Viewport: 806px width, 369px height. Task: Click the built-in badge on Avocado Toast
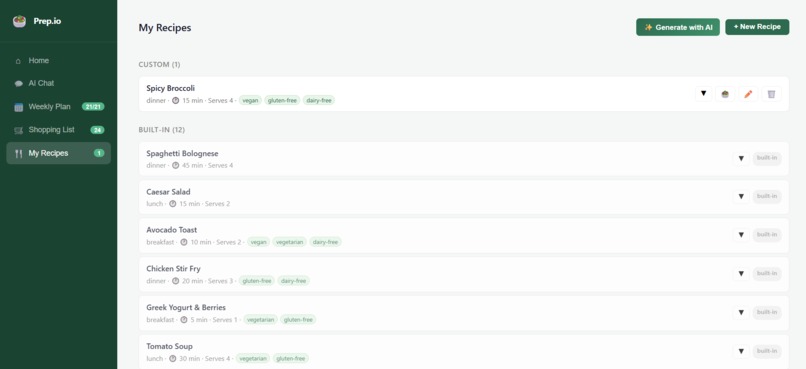pyautogui.click(x=767, y=235)
